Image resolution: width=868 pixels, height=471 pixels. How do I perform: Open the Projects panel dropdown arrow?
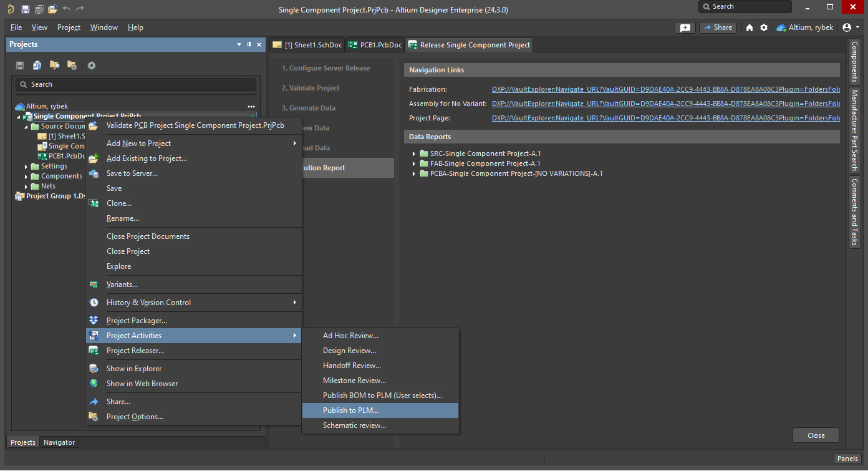click(x=239, y=44)
